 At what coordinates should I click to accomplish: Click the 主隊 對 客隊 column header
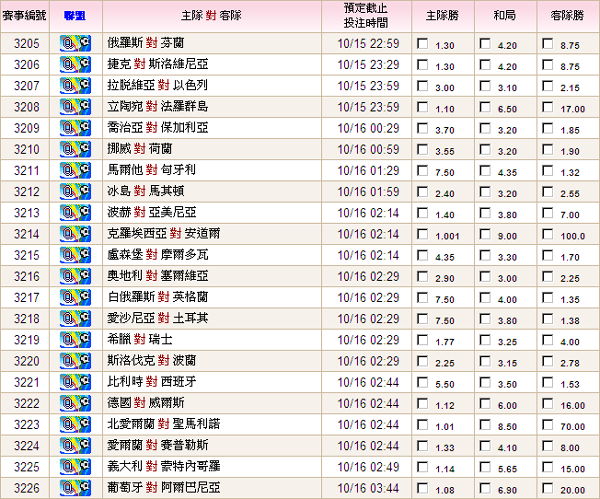coord(212,16)
